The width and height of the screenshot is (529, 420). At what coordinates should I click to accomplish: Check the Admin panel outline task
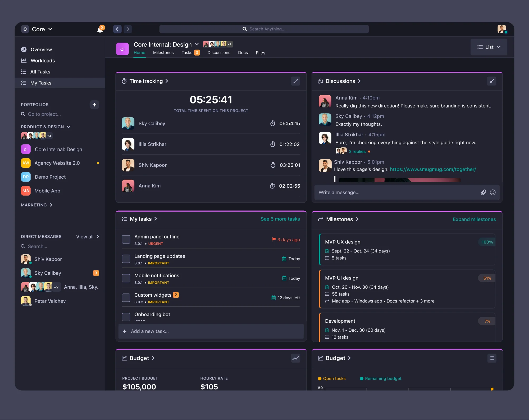coord(126,240)
